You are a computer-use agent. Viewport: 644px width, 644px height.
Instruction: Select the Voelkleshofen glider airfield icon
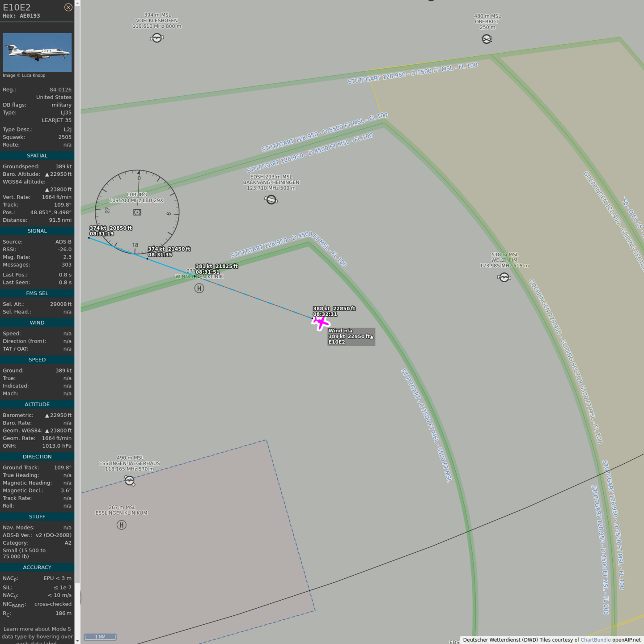(157, 38)
